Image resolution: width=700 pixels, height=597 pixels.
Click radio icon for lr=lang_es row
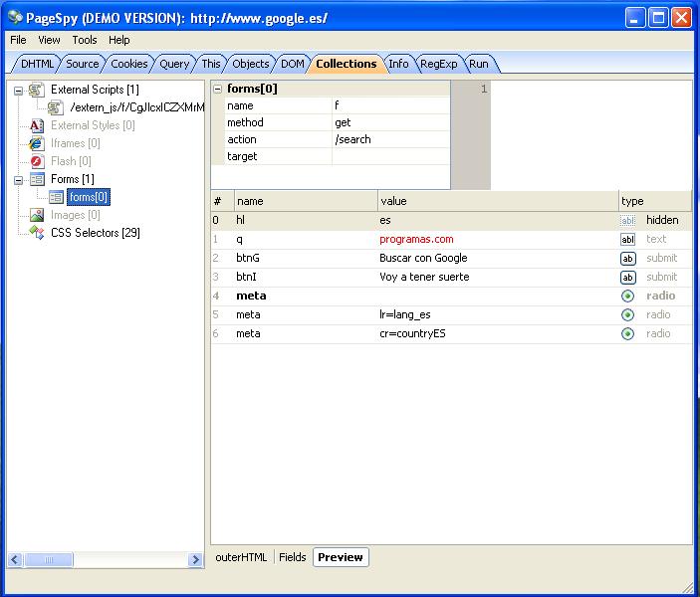tap(627, 315)
